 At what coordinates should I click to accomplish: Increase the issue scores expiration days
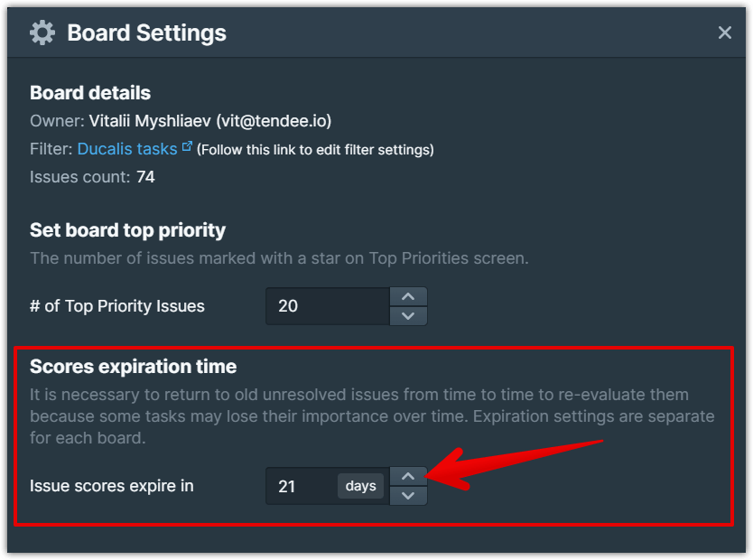(408, 476)
